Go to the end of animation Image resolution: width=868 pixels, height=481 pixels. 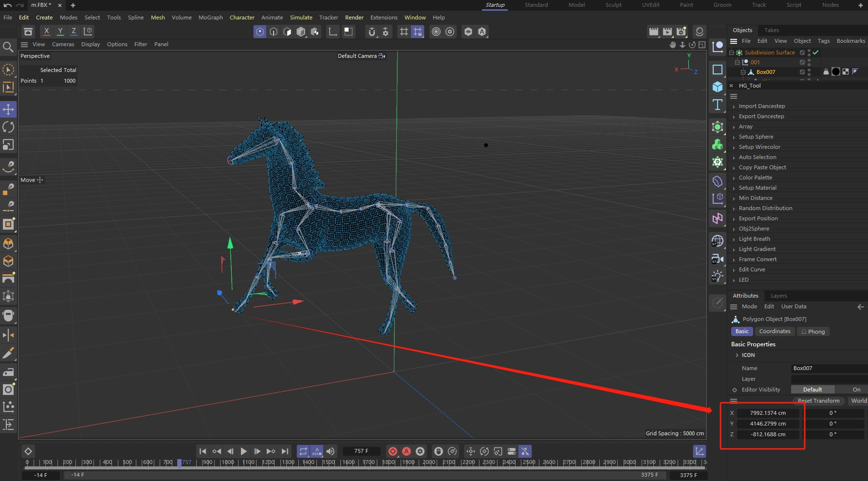point(285,451)
